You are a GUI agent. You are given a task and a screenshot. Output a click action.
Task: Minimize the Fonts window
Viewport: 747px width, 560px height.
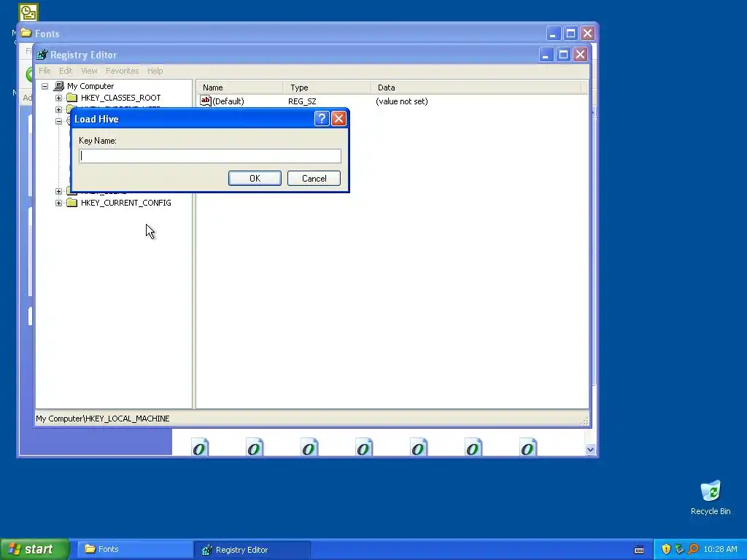tap(553, 34)
